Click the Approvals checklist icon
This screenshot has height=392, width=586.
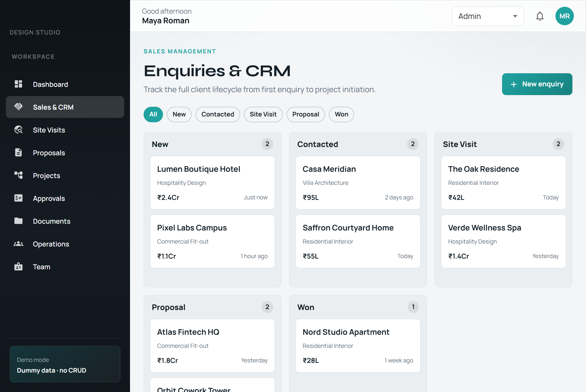pos(18,198)
